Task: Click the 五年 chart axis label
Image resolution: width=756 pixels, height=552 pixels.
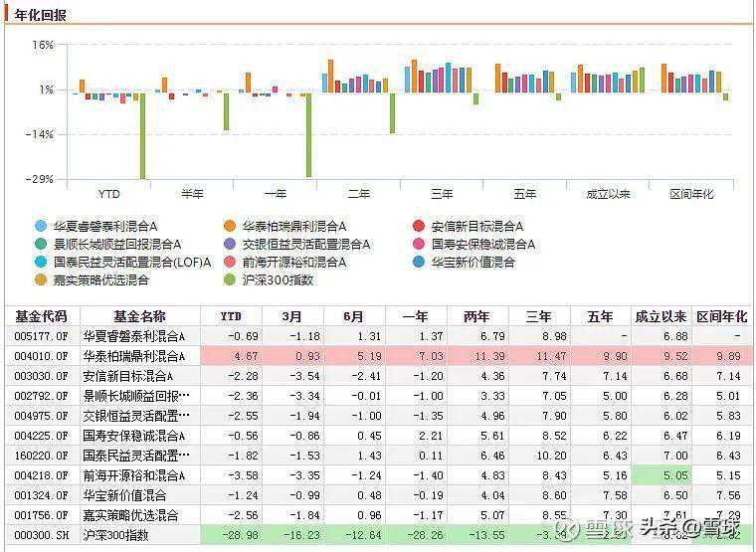Action: click(525, 194)
